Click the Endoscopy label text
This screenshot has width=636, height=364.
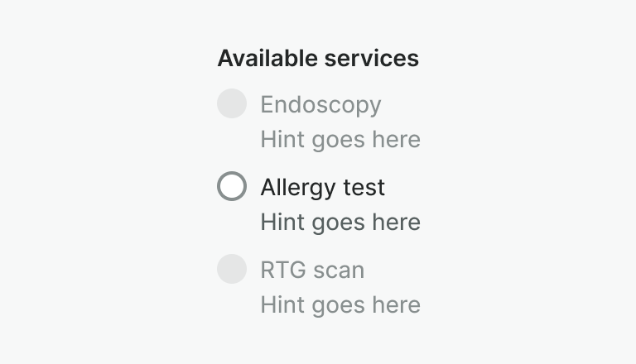click(x=320, y=104)
